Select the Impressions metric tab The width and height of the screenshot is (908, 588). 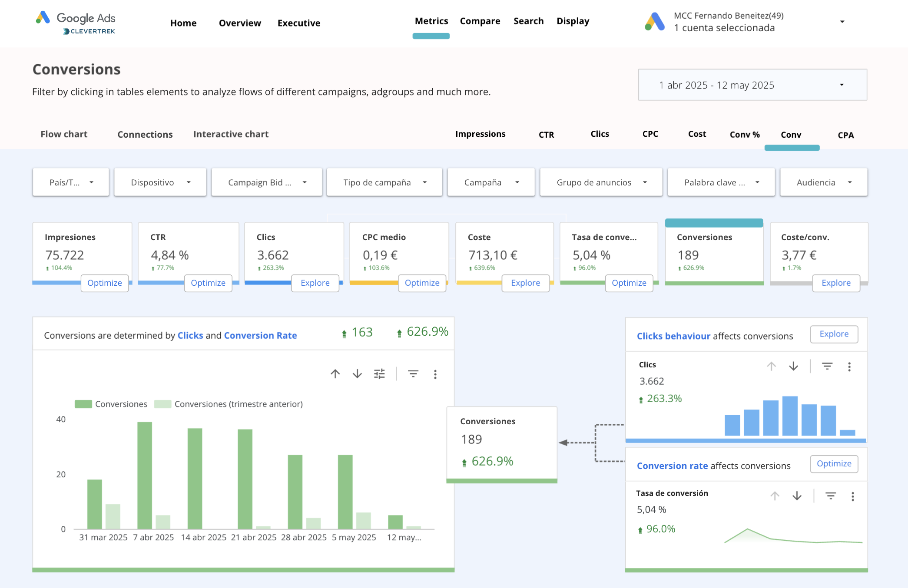[481, 134]
